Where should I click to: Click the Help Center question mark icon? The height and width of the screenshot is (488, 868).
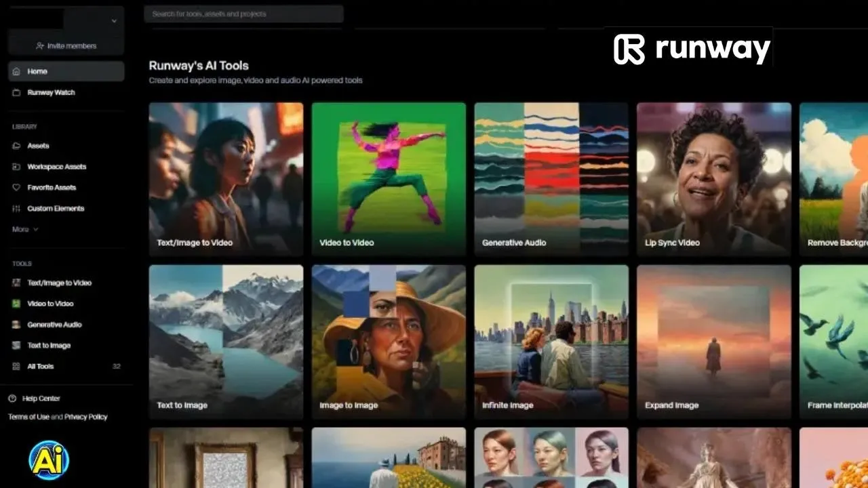12,399
